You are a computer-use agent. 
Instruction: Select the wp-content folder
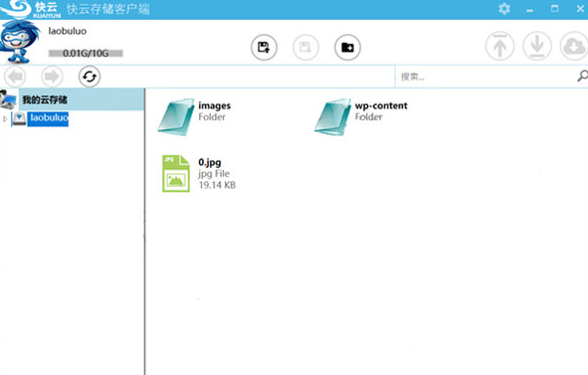(361, 116)
